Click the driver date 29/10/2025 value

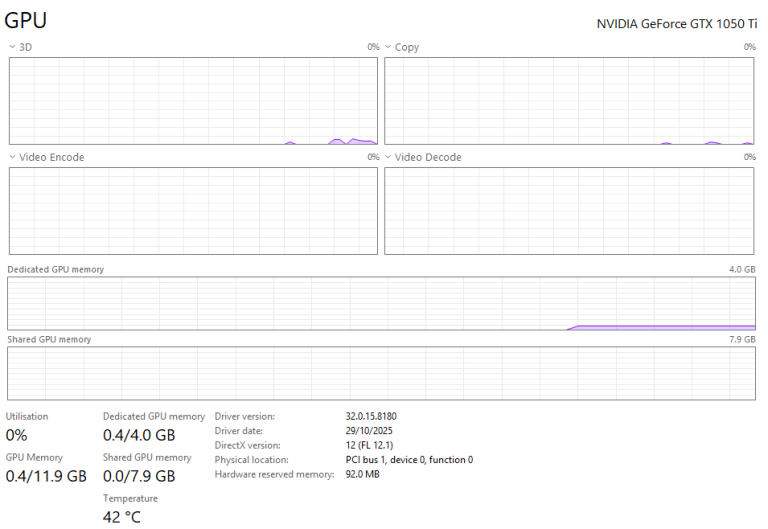click(370, 430)
